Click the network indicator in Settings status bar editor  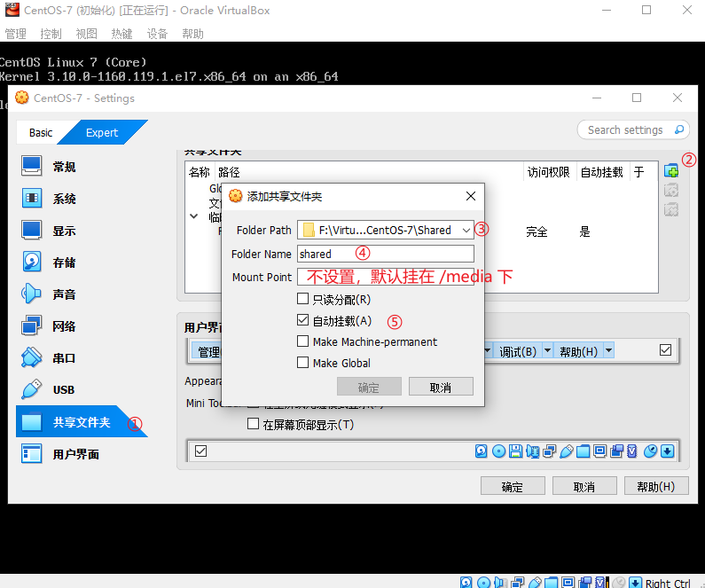point(550,451)
